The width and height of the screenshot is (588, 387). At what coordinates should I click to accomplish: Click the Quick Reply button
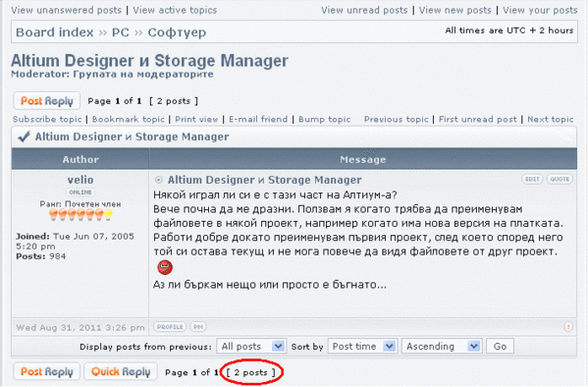(x=121, y=372)
